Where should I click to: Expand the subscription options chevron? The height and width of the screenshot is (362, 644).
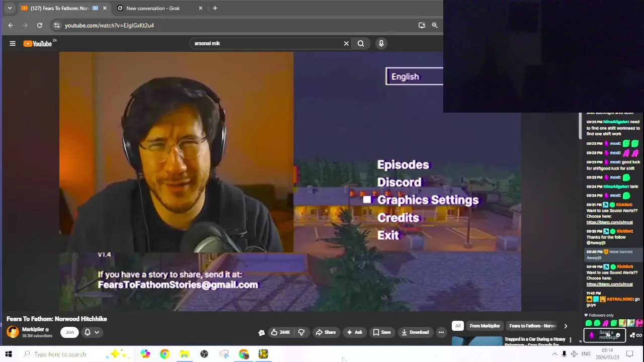(x=97, y=332)
